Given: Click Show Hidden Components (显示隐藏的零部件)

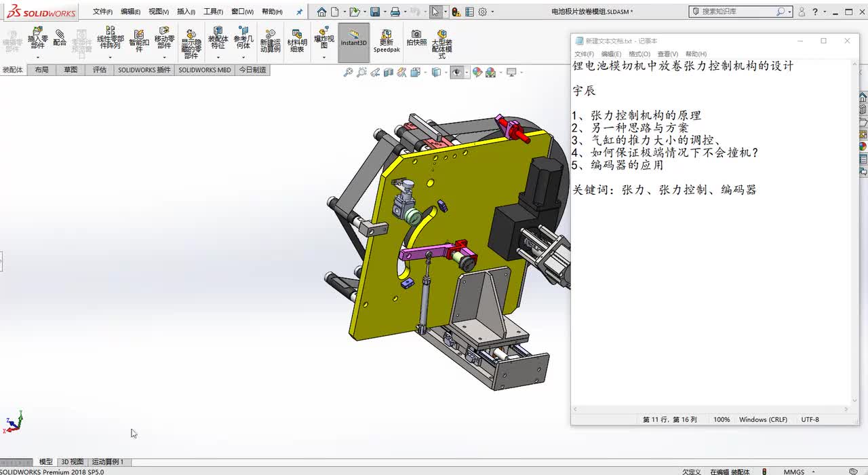Looking at the screenshot, I should point(191,44).
